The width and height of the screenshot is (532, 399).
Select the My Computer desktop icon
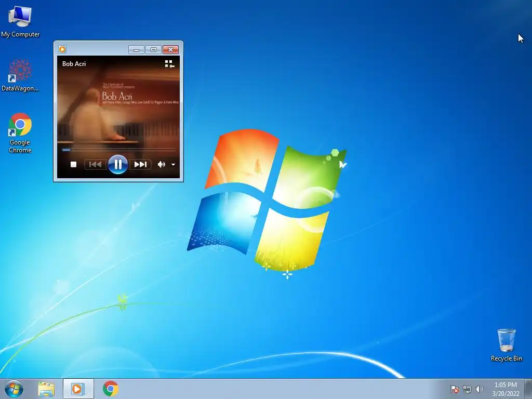pos(20,21)
